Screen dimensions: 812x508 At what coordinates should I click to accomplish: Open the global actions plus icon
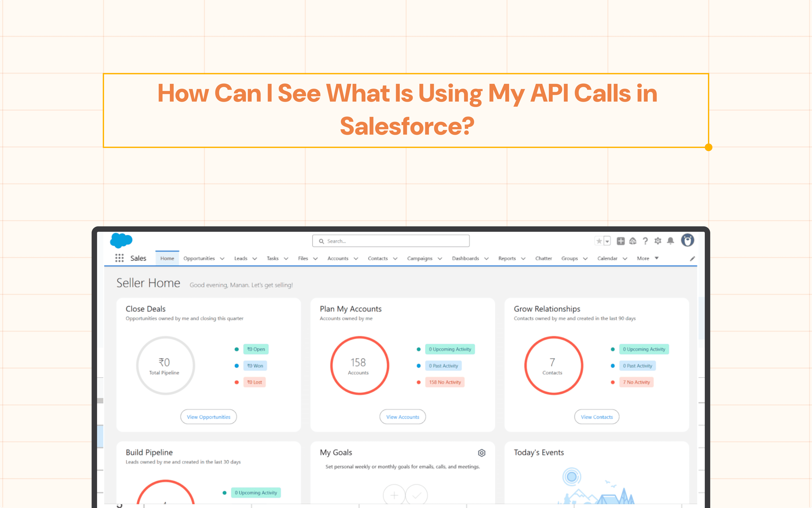point(620,241)
